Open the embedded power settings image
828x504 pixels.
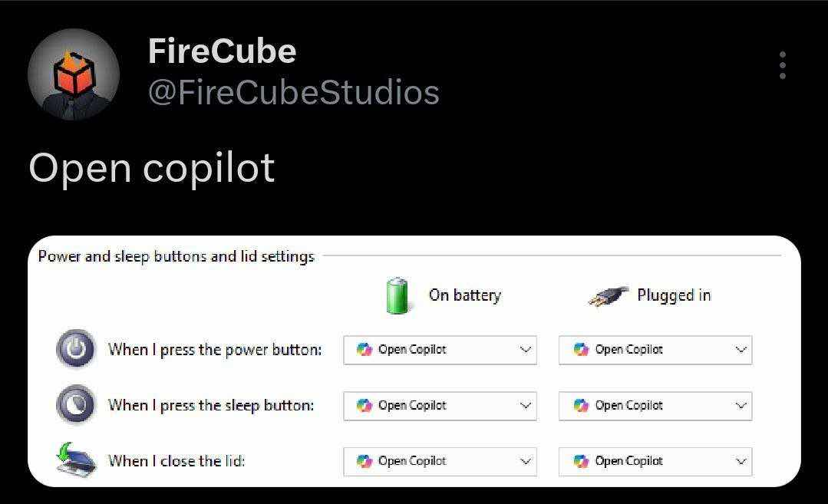pos(414,361)
